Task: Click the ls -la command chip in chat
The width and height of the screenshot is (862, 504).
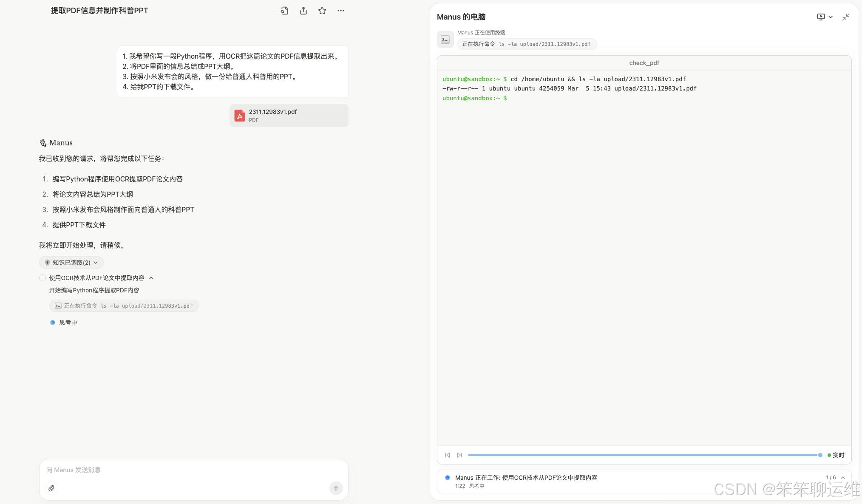Action: point(124,306)
